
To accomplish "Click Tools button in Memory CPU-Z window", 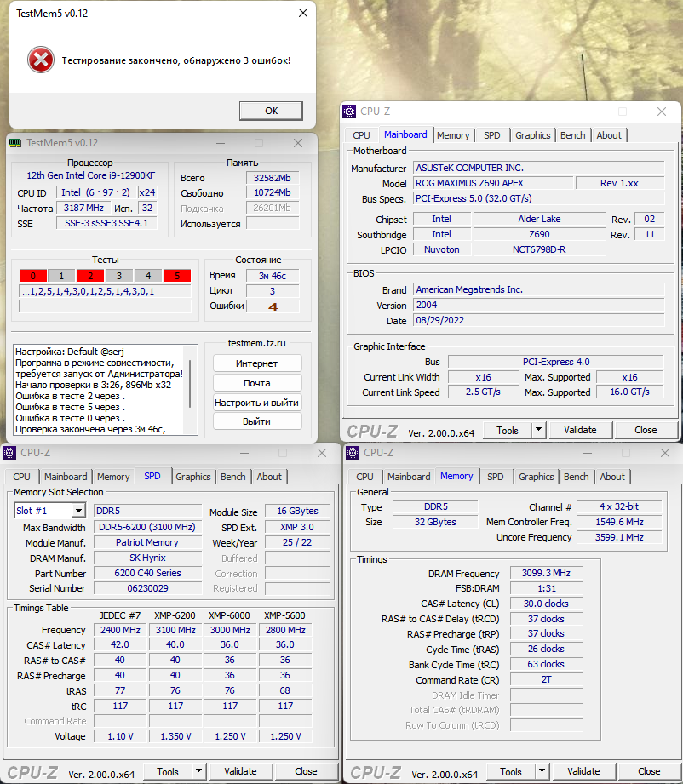I will [x=511, y=772].
